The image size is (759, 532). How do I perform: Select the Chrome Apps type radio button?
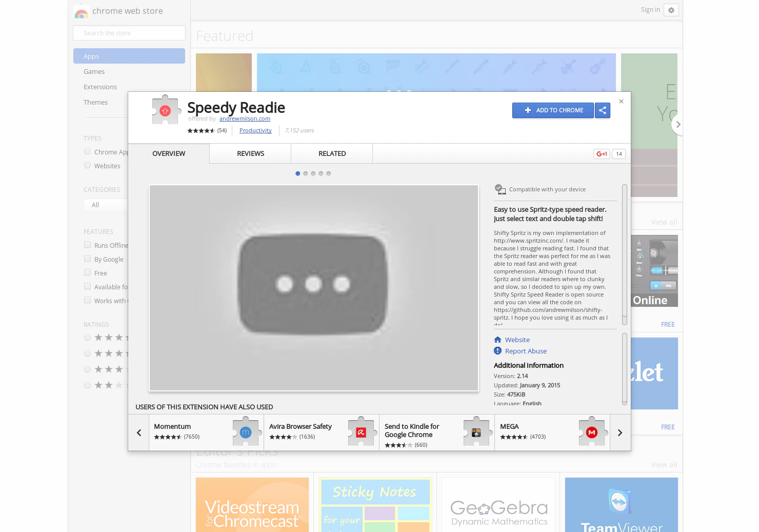87,151
